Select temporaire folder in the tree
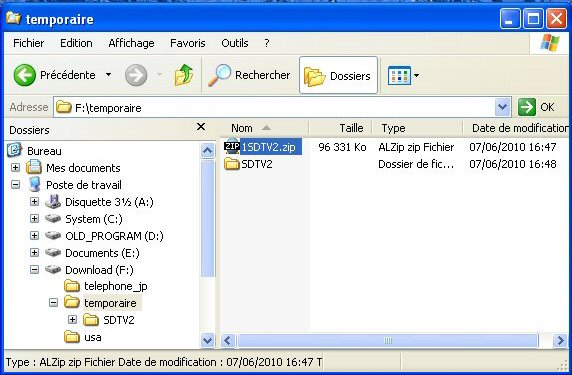 [x=110, y=303]
